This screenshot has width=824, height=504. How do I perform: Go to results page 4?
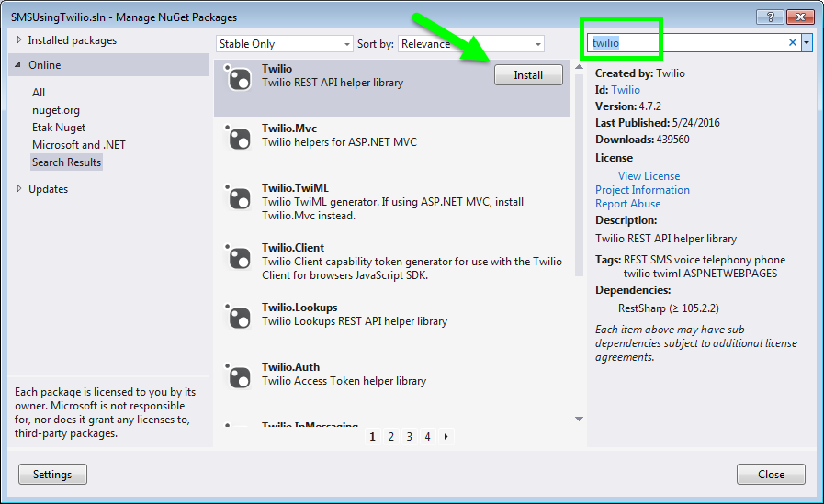(x=428, y=436)
